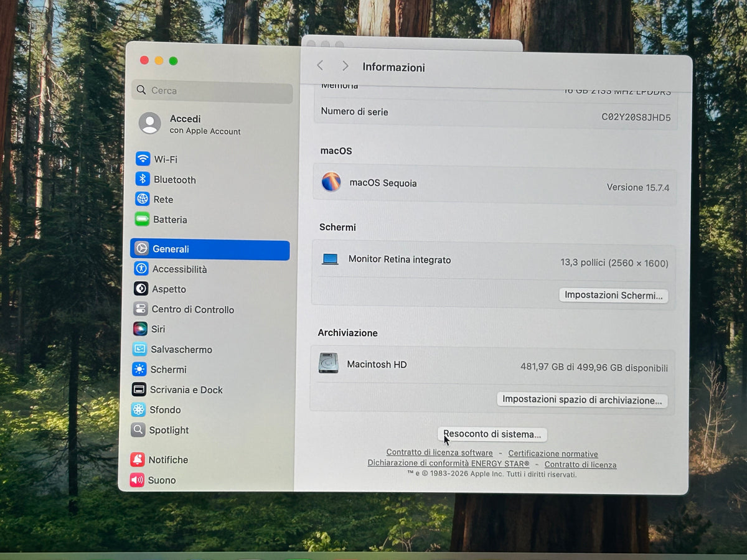The image size is (747, 560).
Task: Click the Siri icon
Action: pos(140,329)
